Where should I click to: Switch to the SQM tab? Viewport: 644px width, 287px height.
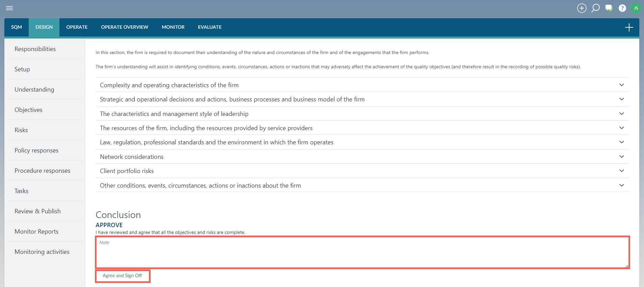tap(17, 27)
